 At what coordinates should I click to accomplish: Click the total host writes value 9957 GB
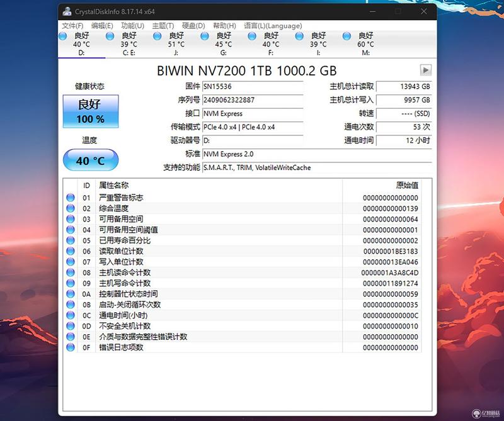click(404, 100)
